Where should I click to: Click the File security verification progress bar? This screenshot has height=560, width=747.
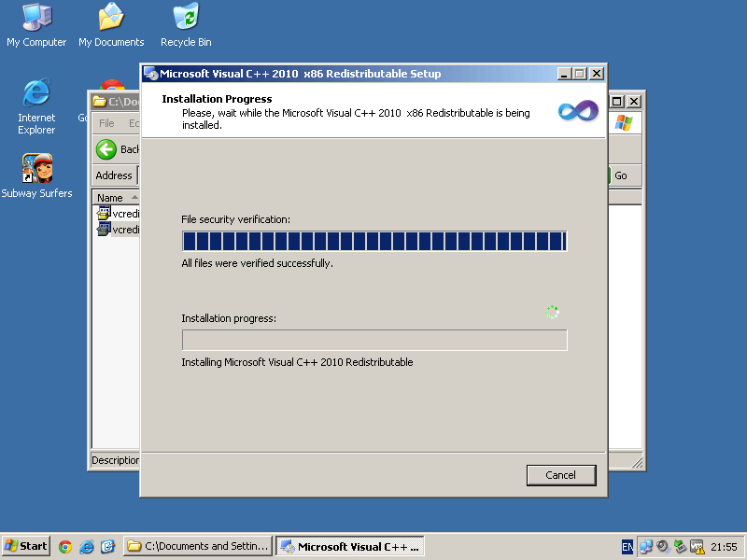(374, 241)
